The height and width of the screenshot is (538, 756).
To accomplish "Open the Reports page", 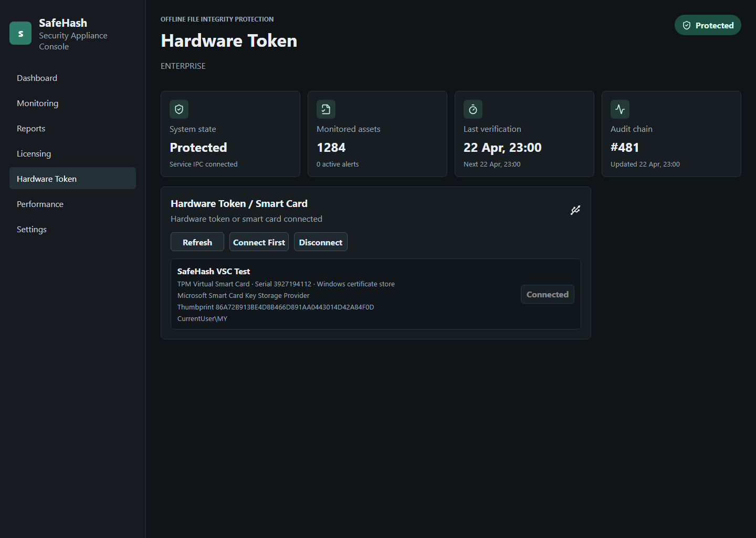I will tap(30, 128).
